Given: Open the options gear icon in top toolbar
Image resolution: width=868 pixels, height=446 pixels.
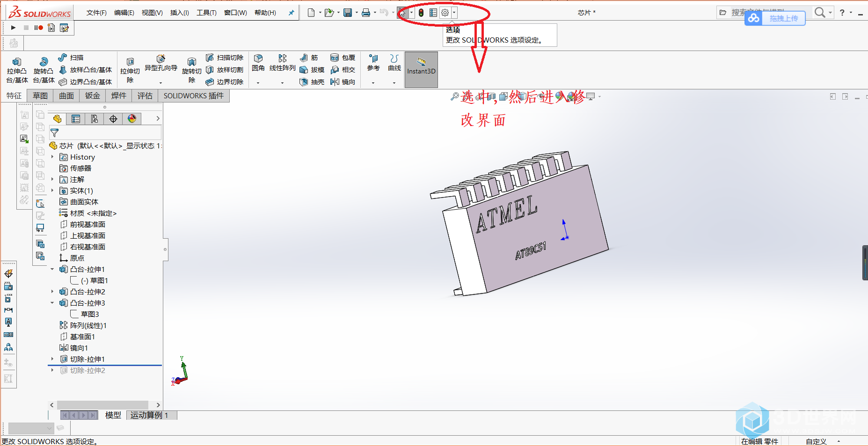Looking at the screenshot, I should [445, 13].
